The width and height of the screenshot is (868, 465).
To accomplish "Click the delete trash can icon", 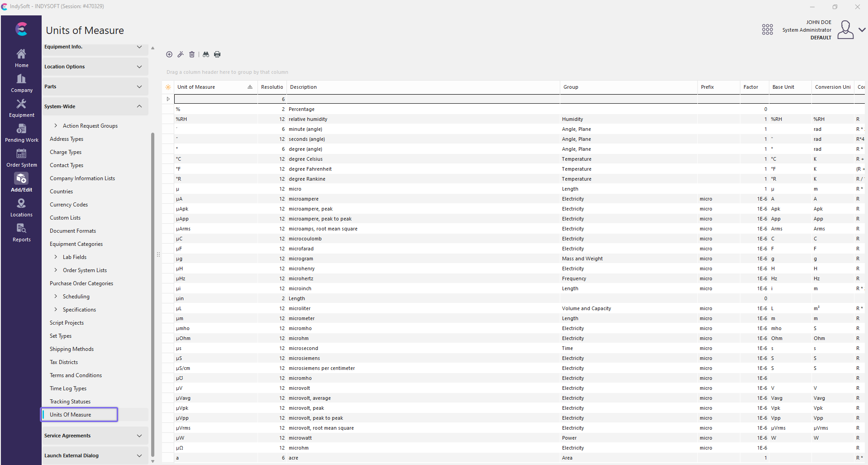I will 192,54.
